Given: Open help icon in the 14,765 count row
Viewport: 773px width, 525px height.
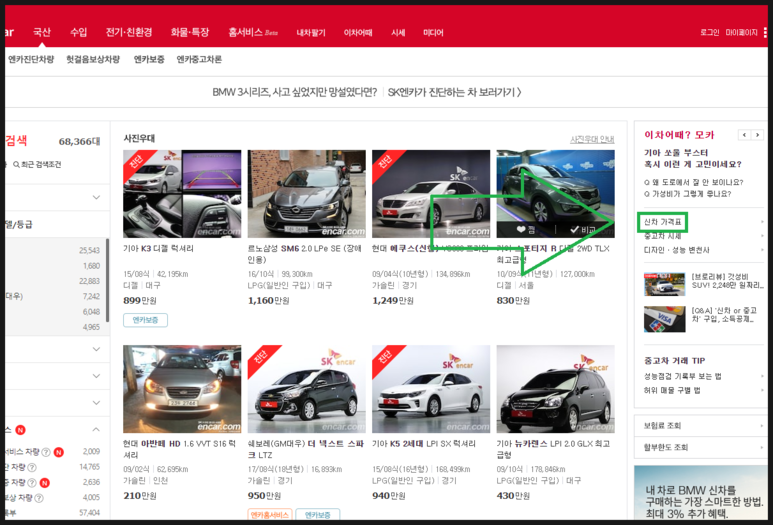Looking at the screenshot, I should [x=32, y=467].
